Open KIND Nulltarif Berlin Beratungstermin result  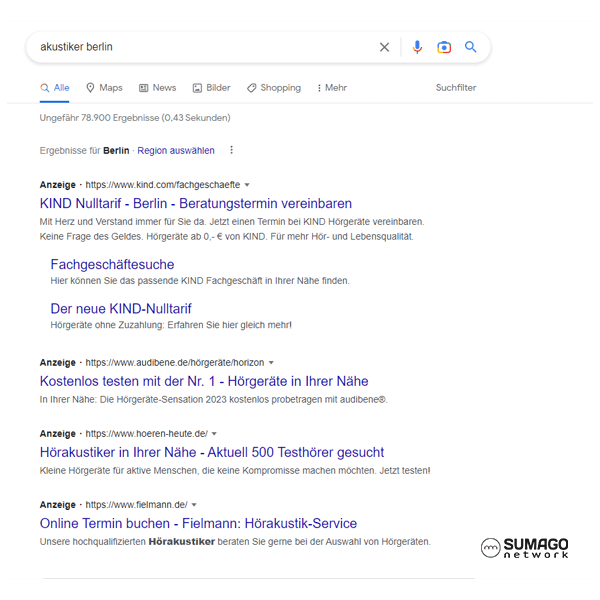(x=196, y=204)
